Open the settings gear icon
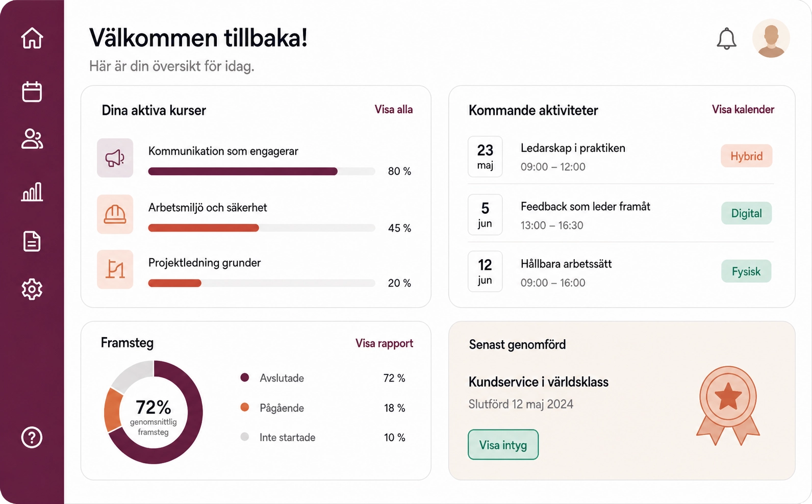The height and width of the screenshot is (504, 812). point(32,289)
